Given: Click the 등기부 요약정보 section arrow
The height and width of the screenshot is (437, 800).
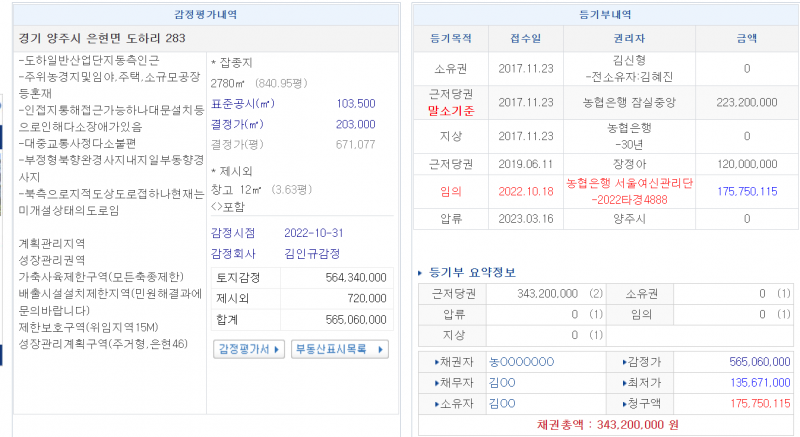Looking at the screenshot, I should (x=419, y=273).
